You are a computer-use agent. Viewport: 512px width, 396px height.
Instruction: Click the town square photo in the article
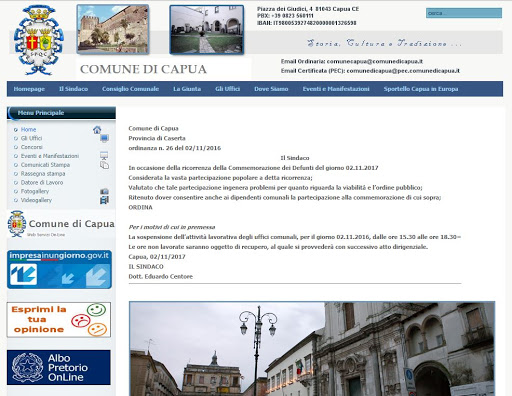click(312, 349)
